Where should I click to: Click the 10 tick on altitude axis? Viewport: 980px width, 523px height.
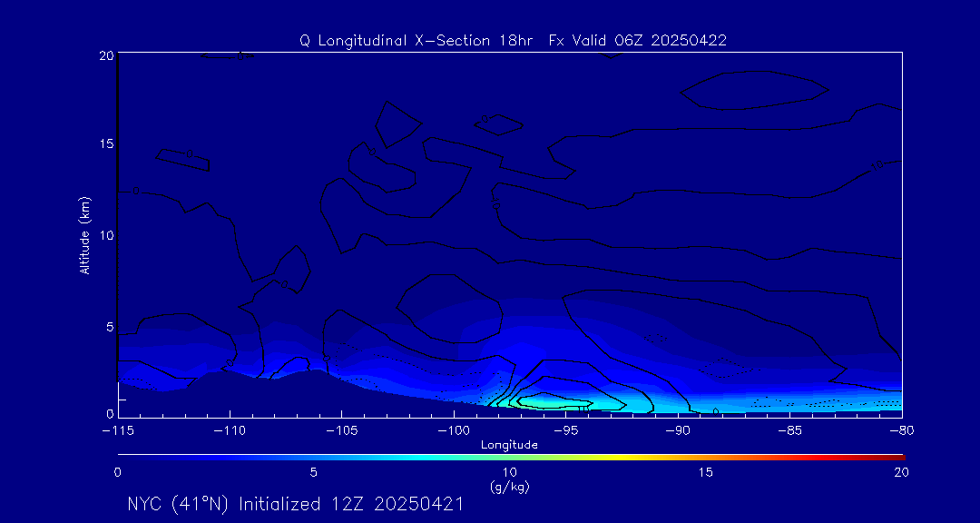click(x=106, y=235)
